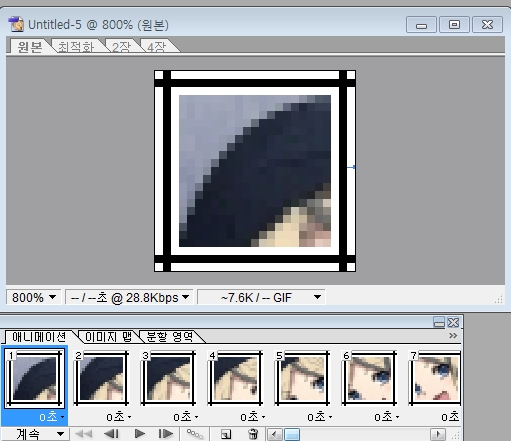
Task: Select animation frame 5 thumbnail
Action: [x=302, y=378]
